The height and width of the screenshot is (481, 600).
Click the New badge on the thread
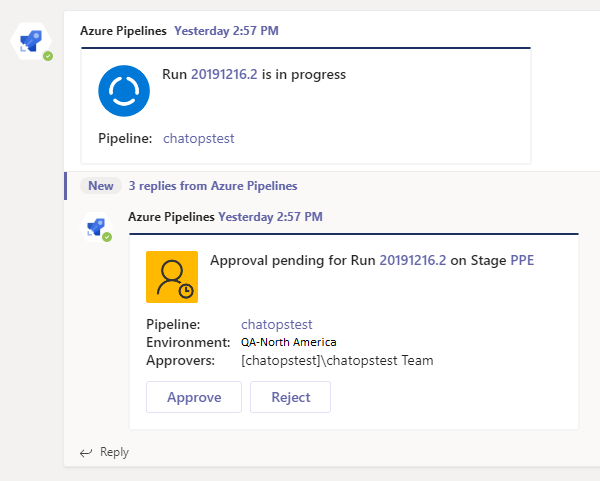(x=101, y=186)
